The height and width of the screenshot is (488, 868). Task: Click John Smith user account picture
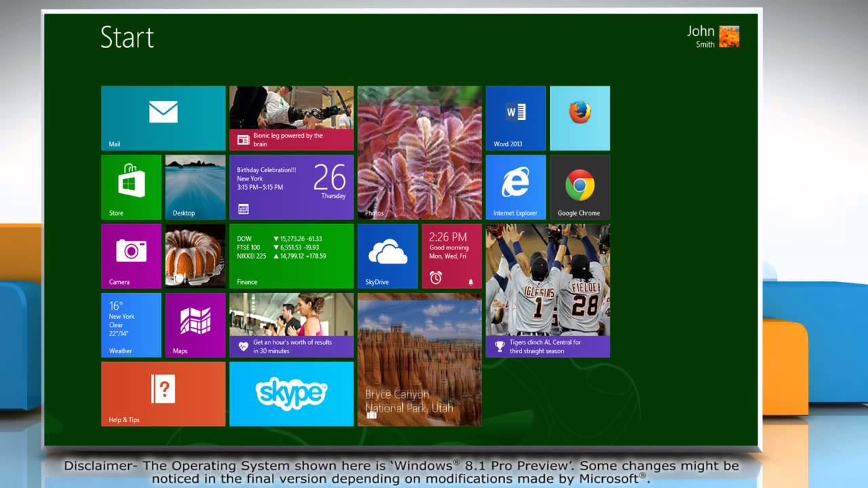tap(729, 37)
